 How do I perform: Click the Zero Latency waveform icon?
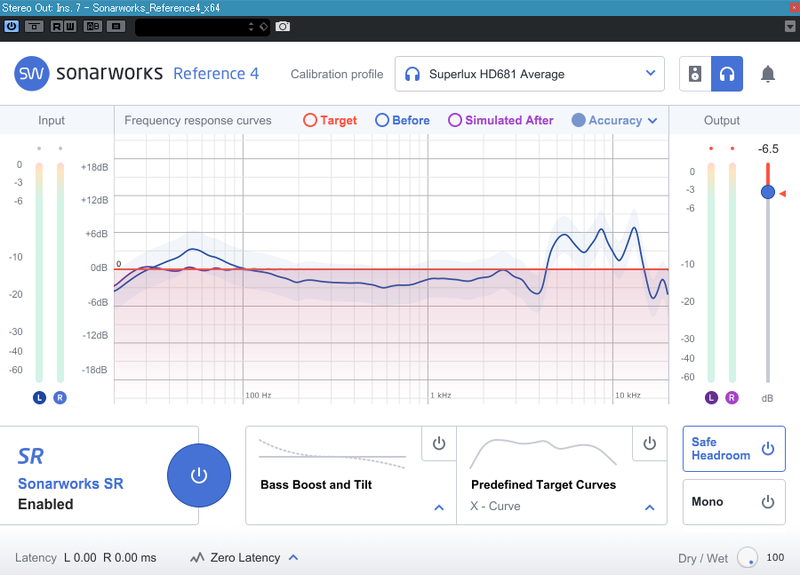197,558
